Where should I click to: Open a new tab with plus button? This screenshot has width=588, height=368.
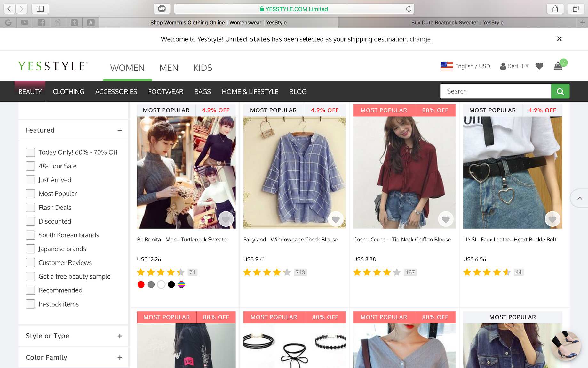pyautogui.click(x=583, y=22)
